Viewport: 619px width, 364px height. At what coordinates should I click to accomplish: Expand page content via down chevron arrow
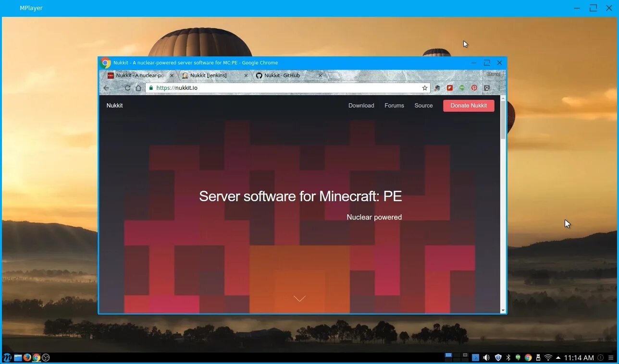tap(299, 298)
